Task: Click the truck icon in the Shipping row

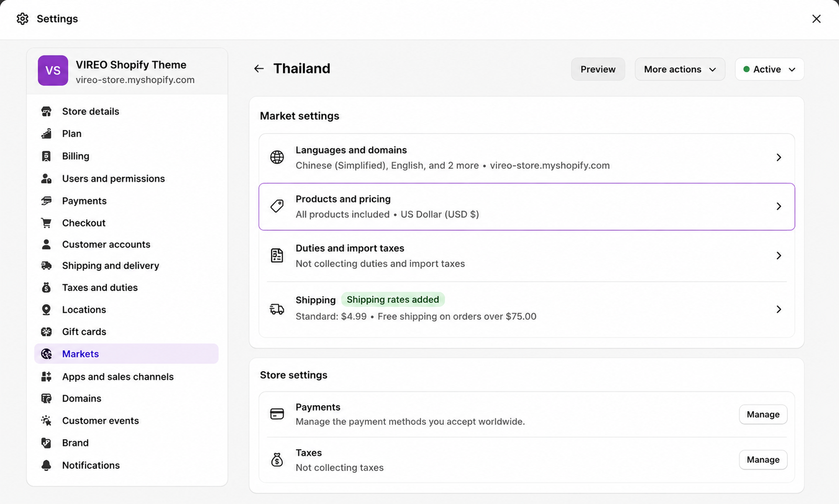Action: 277,309
